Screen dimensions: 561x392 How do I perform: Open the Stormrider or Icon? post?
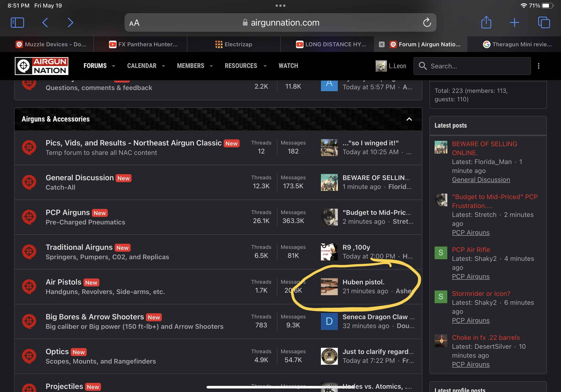click(x=481, y=294)
